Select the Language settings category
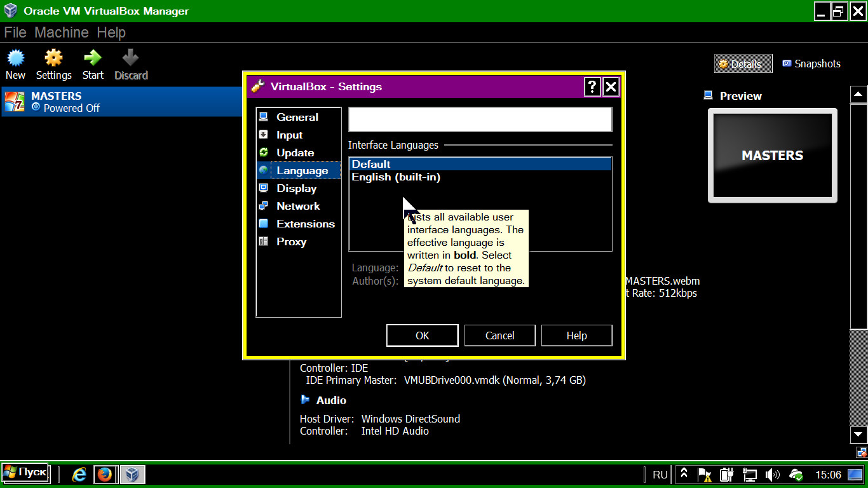The image size is (868, 488). pos(298,170)
